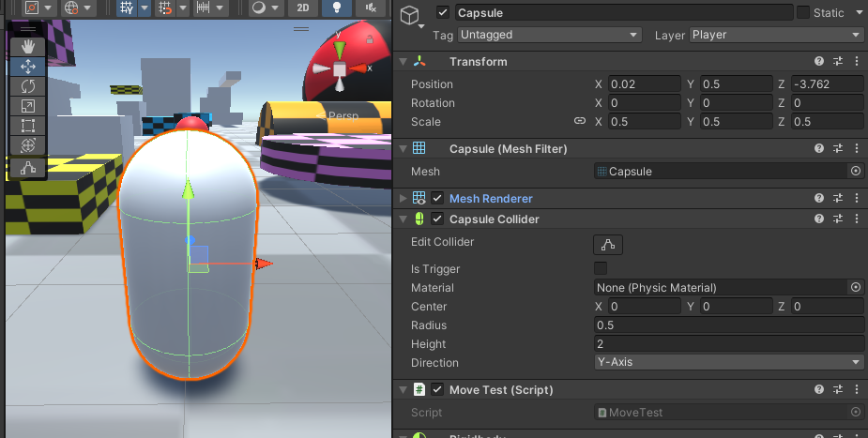The height and width of the screenshot is (438, 868).
Task: Open the Move Test script help icon
Action: pos(819,389)
